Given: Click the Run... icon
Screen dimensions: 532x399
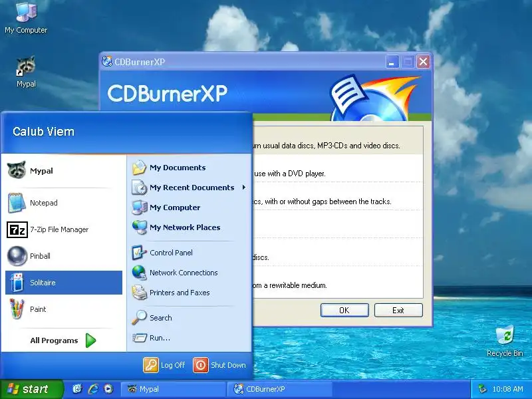Looking at the screenshot, I should pyautogui.click(x=139, y=338).
